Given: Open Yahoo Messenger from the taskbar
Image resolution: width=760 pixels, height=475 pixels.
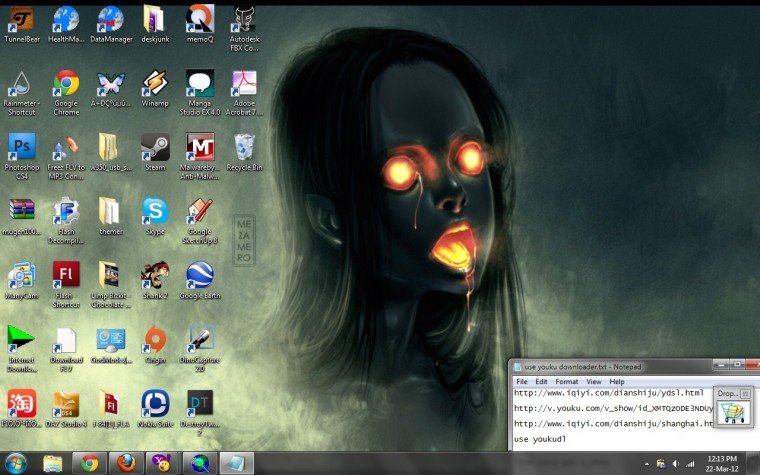Looking at the screenshot, I should click(163, 463).
